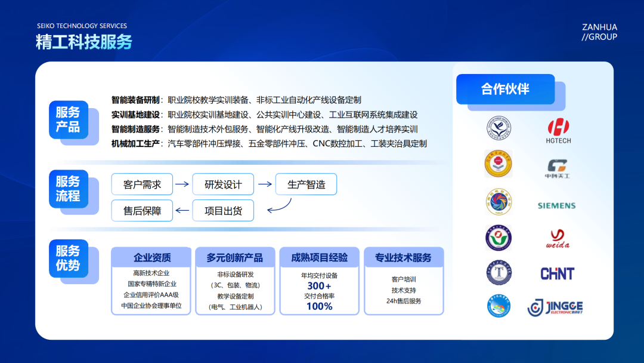
Task: Click the text 企业信用评价AAA级
Action: [x=151, y=295]
